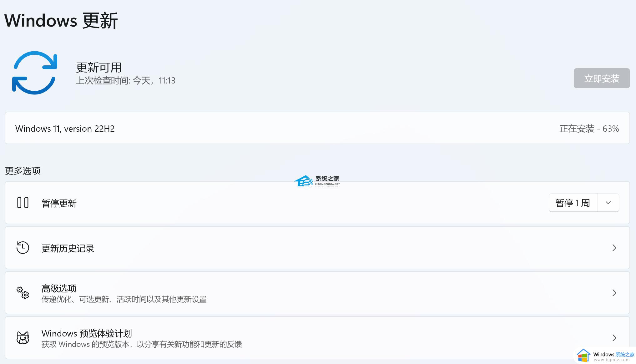Screen dimensions: 636x364
Task: Click the cat face Insider Program icon
Action: 23,338
